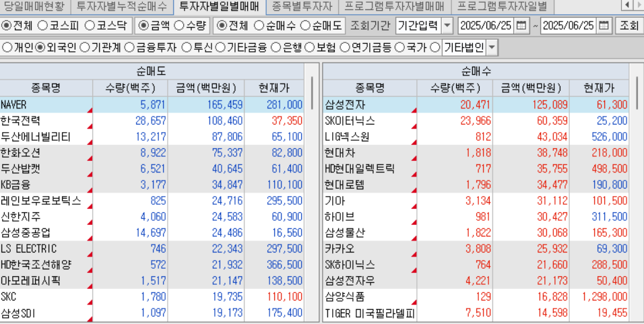
Task: Select 삼양식품 row
Action: pos(476,297)
